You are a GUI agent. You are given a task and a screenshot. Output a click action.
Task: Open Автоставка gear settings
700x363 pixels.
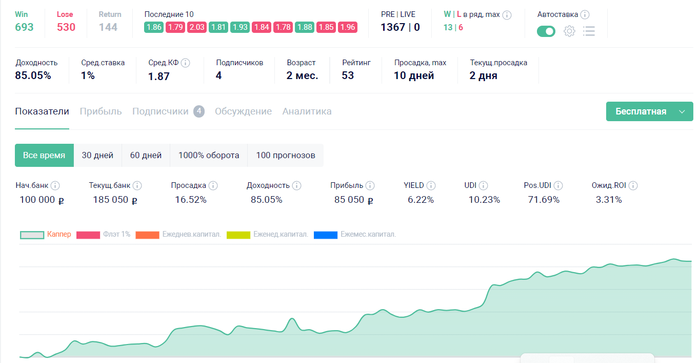(x=569, y=31)
